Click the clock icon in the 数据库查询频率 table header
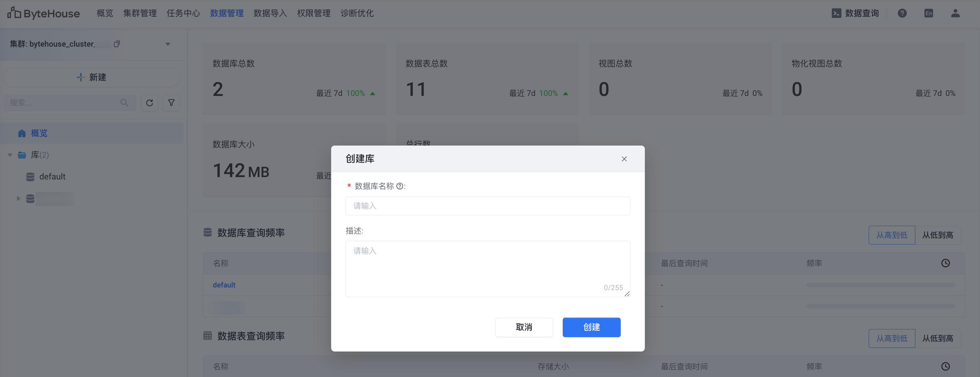This screenshot has width=980, height=377. point(945,263)
